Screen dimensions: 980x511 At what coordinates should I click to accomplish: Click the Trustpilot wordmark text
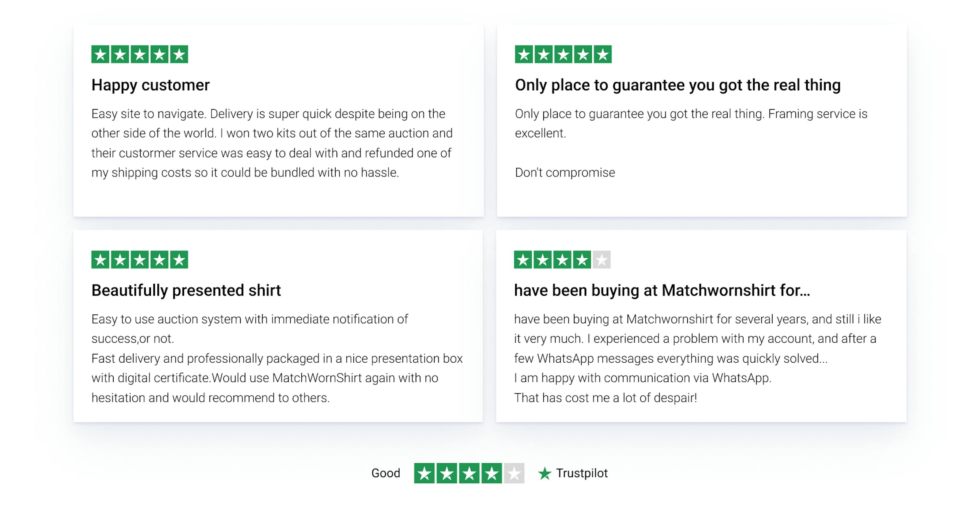582,473
